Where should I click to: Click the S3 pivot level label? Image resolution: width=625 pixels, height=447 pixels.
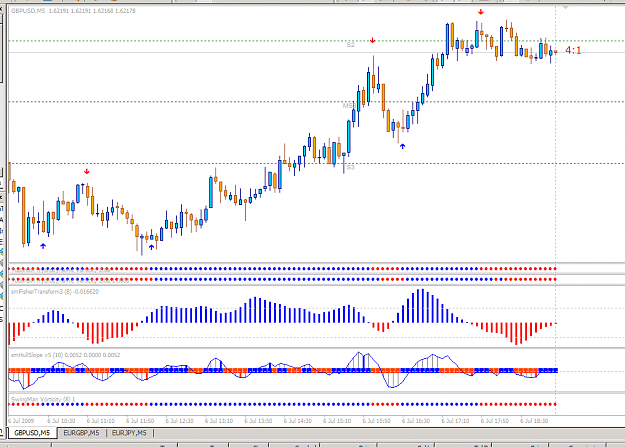(x=350, y=167)
